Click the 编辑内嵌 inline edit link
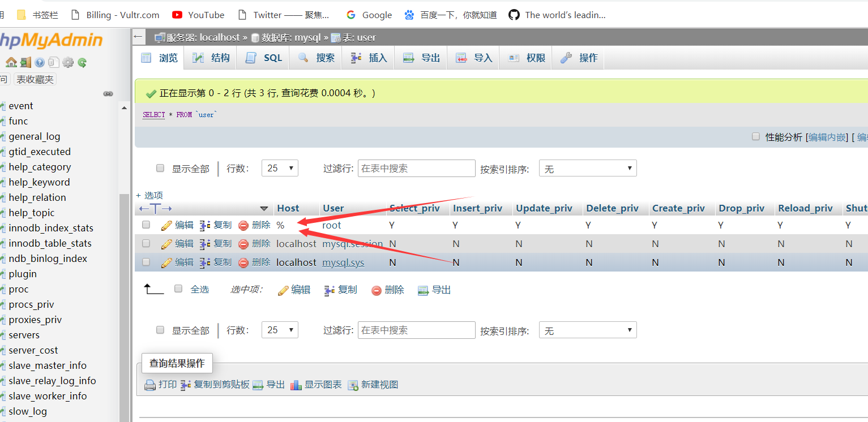Viewport: 868px width, 422px height. [x=827, y=137]
